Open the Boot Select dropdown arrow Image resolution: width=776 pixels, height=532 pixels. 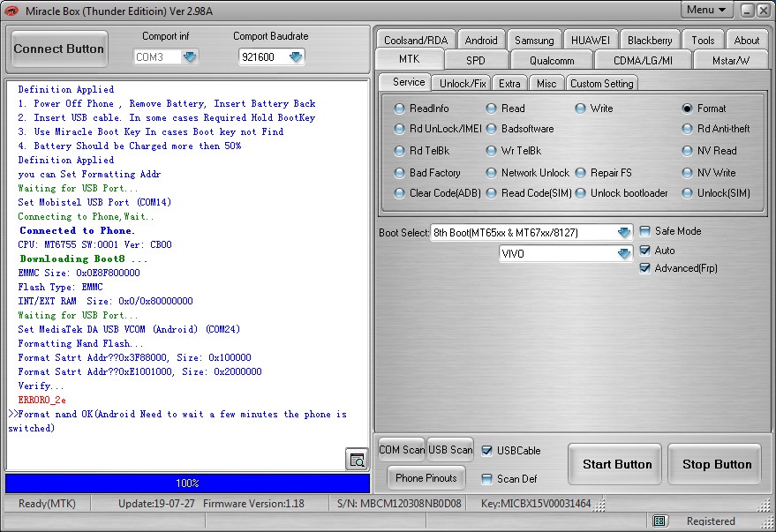click(x=624, y=232)
